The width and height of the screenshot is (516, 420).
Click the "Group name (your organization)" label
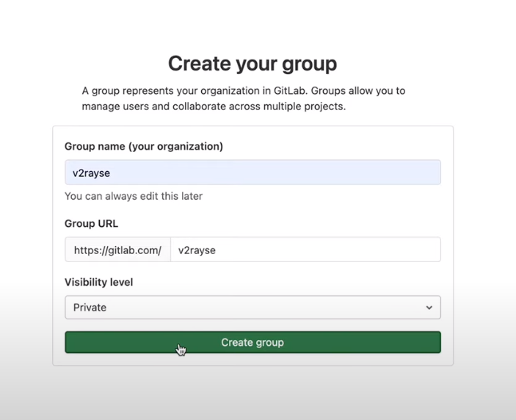click(144, 146)
